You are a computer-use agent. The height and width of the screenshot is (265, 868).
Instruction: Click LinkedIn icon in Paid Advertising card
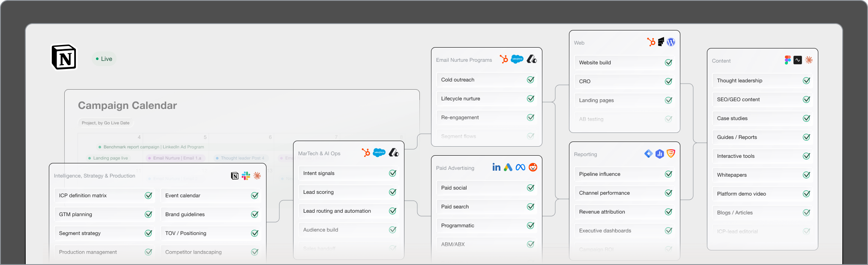[x=496, y=167]
